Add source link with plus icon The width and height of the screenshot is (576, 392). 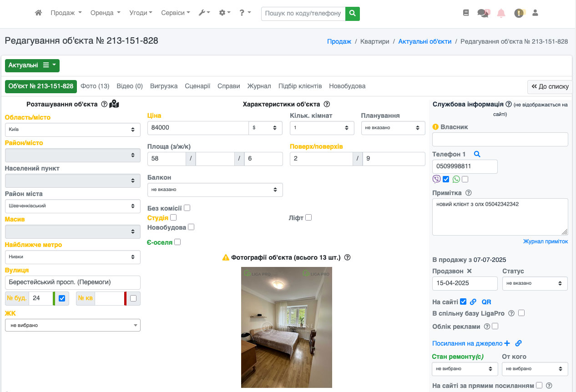pos(507,343)
